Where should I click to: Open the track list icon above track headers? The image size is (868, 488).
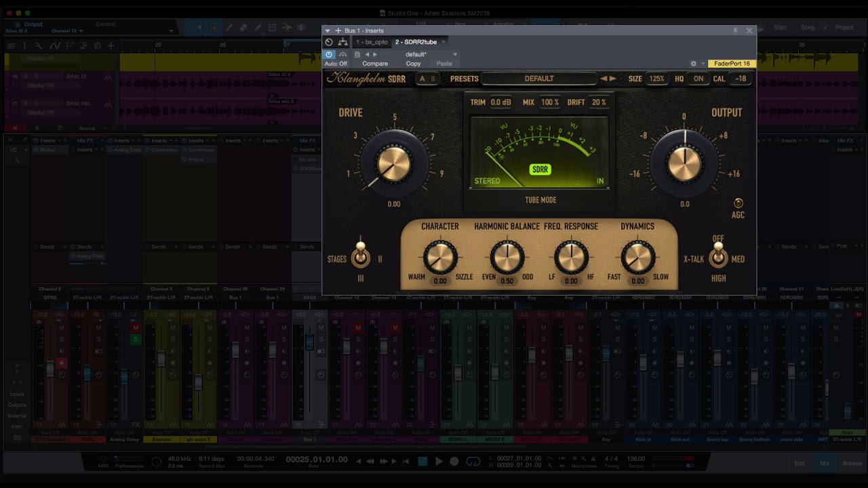[12, 46]
